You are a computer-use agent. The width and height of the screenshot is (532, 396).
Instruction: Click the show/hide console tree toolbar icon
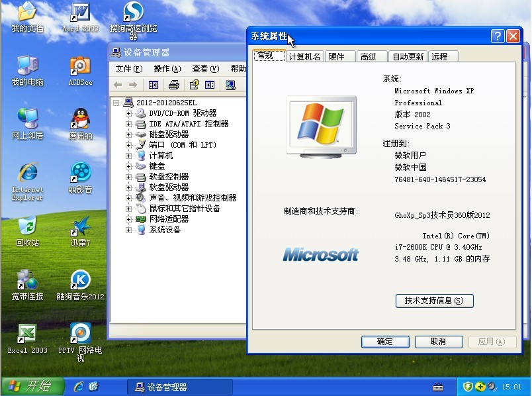tap(154, 85)
